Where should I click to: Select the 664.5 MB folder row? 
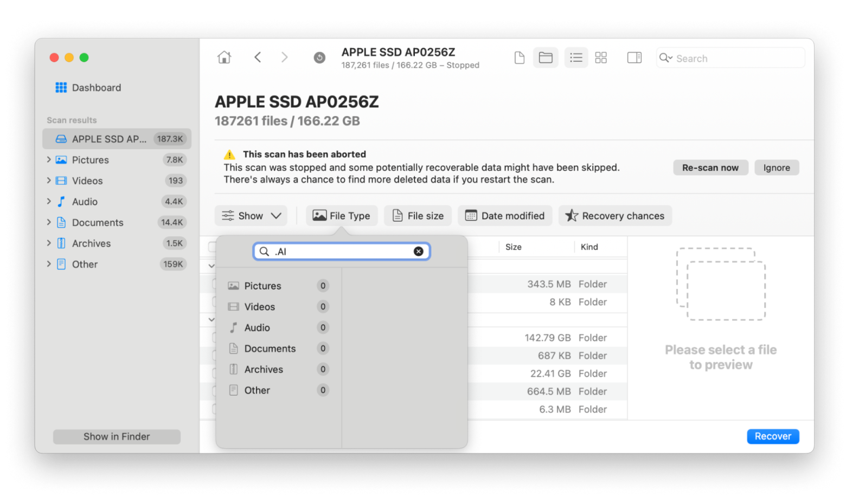pyautogui.click(x=548, y=391)
